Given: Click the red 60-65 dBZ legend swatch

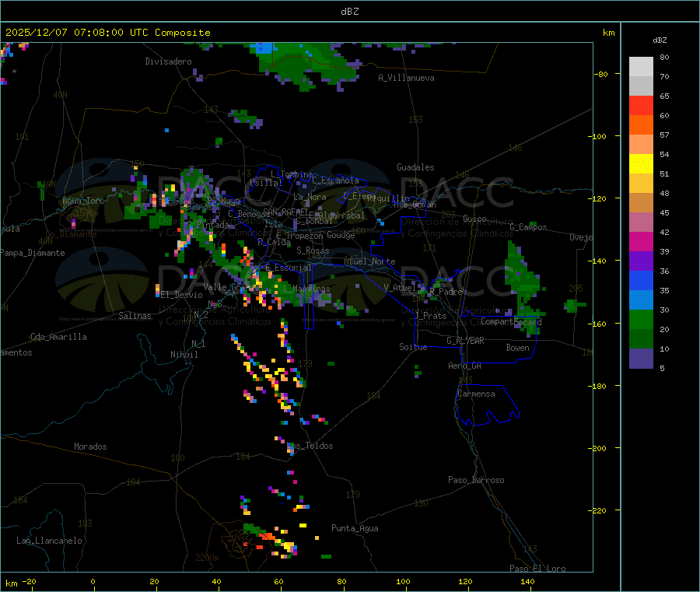Looking at the screenshot, I should 641,105.
